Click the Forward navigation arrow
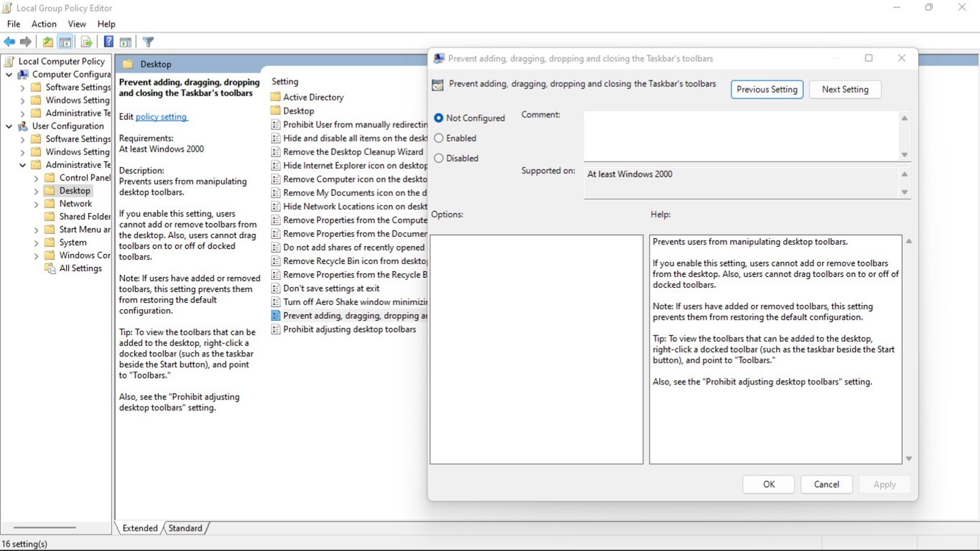 point(26,42)
